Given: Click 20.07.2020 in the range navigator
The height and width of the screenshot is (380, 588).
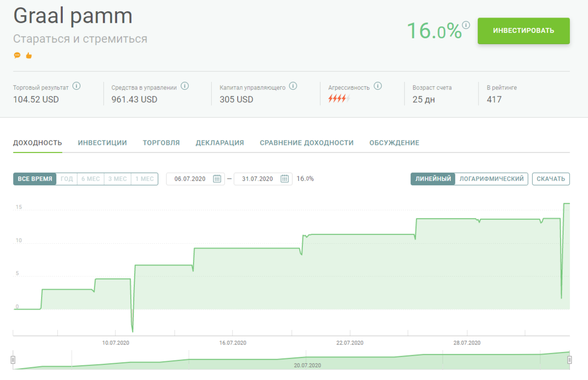Looking at the screenshot, I should click(307, 365).
